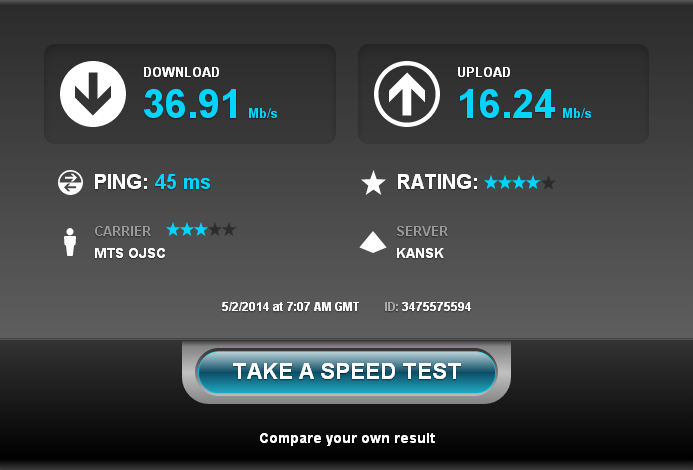Click the KANSK server name

420,253
